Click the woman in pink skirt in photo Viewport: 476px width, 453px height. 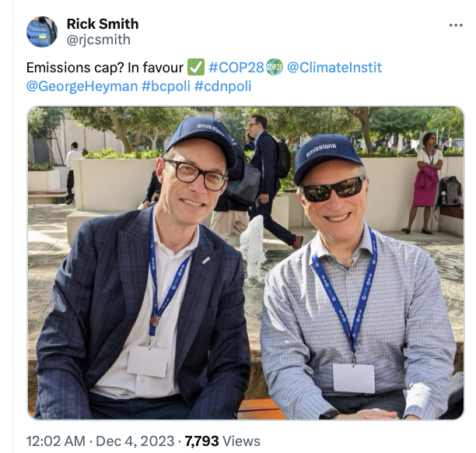[x=425, y=183]
